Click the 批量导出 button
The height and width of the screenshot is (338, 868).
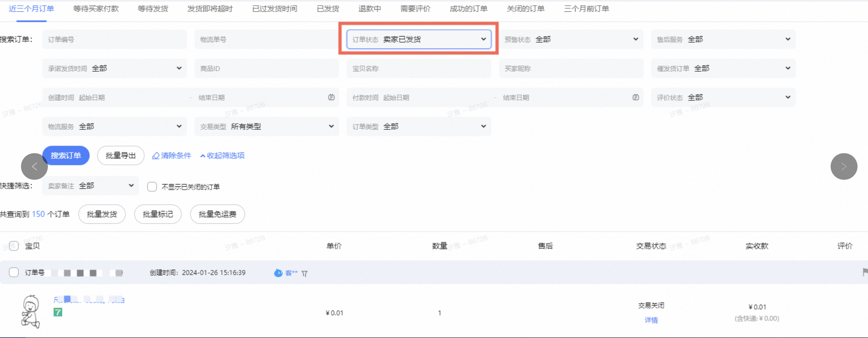(121, 155)
